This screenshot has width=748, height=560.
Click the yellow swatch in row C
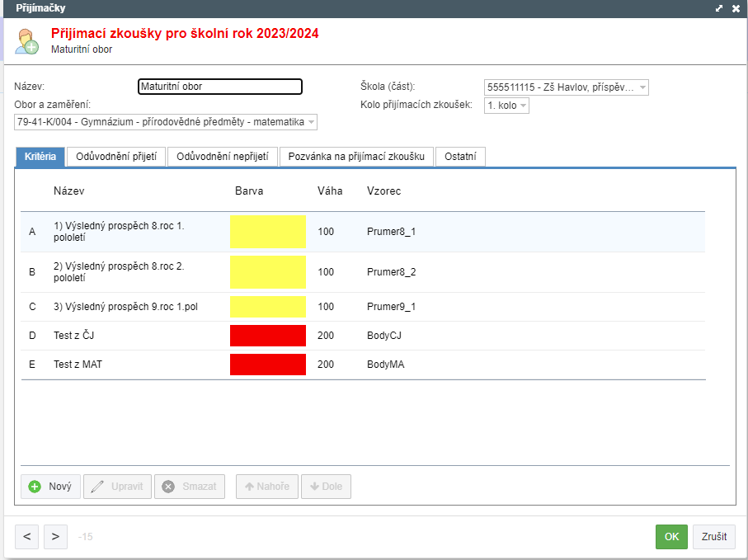(x=268, y=307)
